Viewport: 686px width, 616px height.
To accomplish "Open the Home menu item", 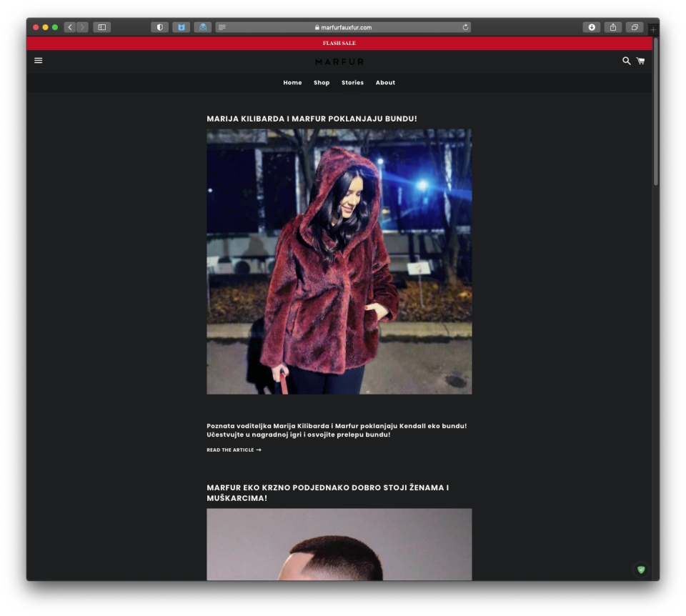I will [x=292, y=82].
